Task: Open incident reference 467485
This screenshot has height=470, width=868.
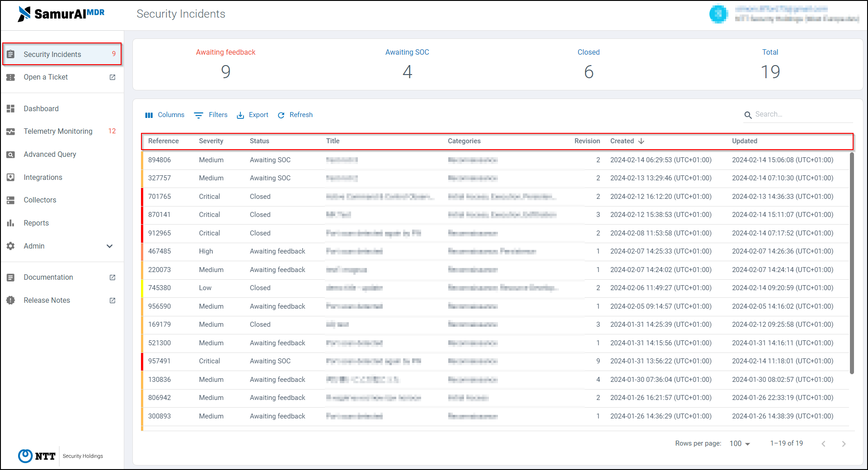Action: 160,251
